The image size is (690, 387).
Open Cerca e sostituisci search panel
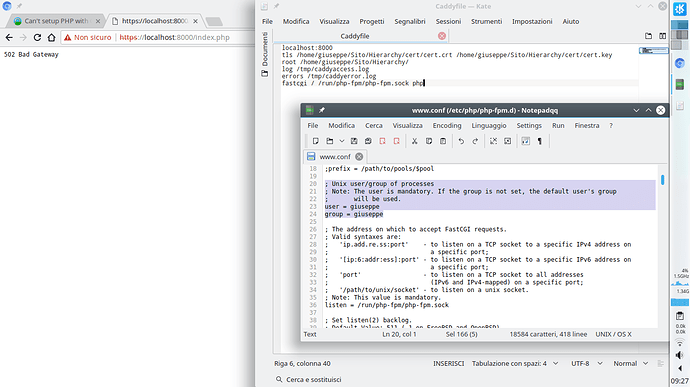click(308, 379)
